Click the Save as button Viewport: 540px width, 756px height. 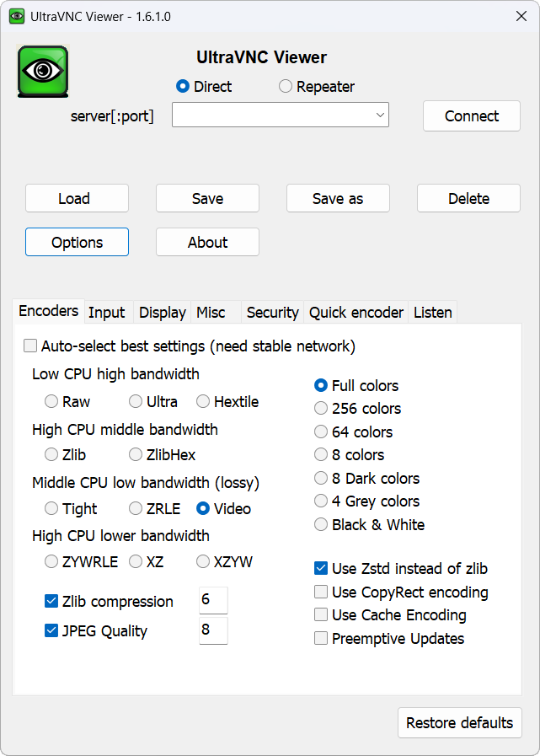pyautogui.click(x=338, y=198)
